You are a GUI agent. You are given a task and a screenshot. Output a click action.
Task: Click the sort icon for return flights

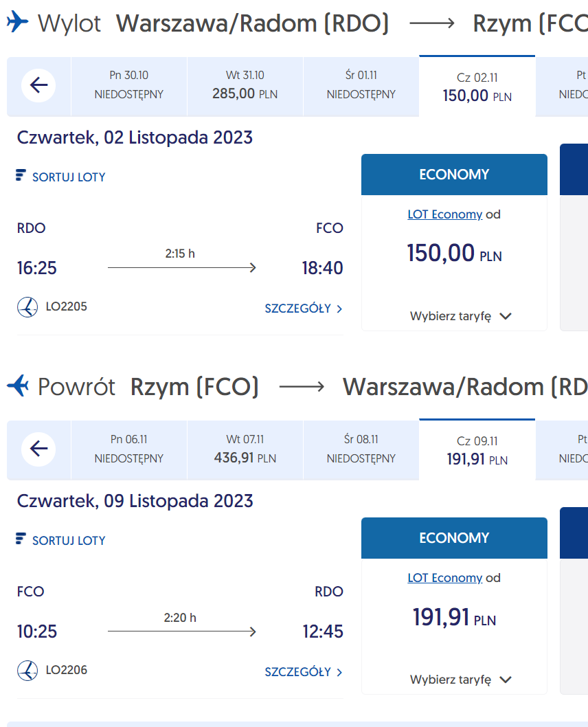[21, 539]
